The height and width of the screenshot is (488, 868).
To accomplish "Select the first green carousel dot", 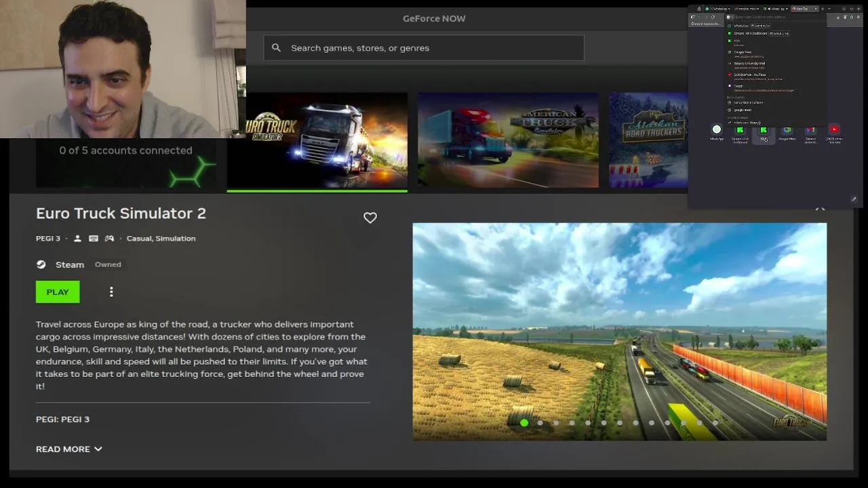I will pyautogui.click(x=524, y=423).
